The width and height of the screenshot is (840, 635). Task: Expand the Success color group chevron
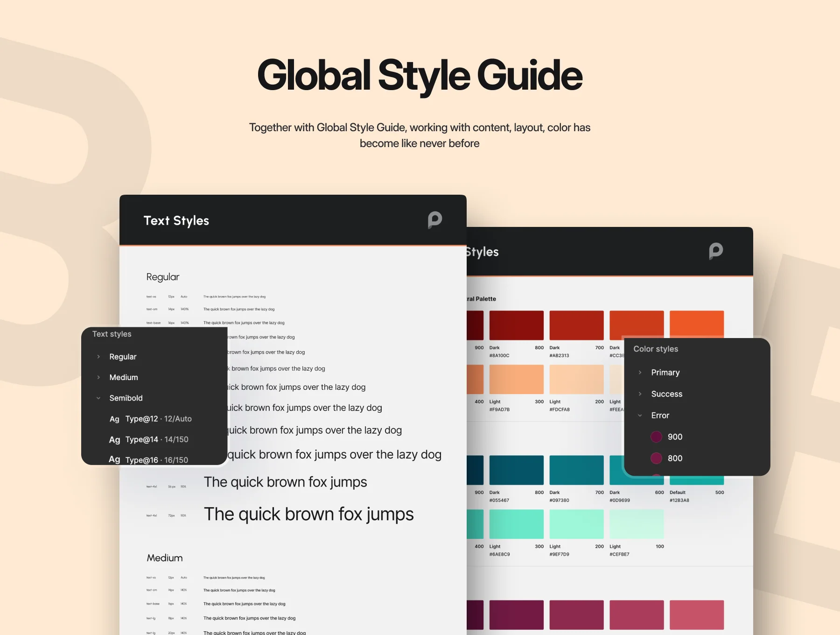pos(640,394)
